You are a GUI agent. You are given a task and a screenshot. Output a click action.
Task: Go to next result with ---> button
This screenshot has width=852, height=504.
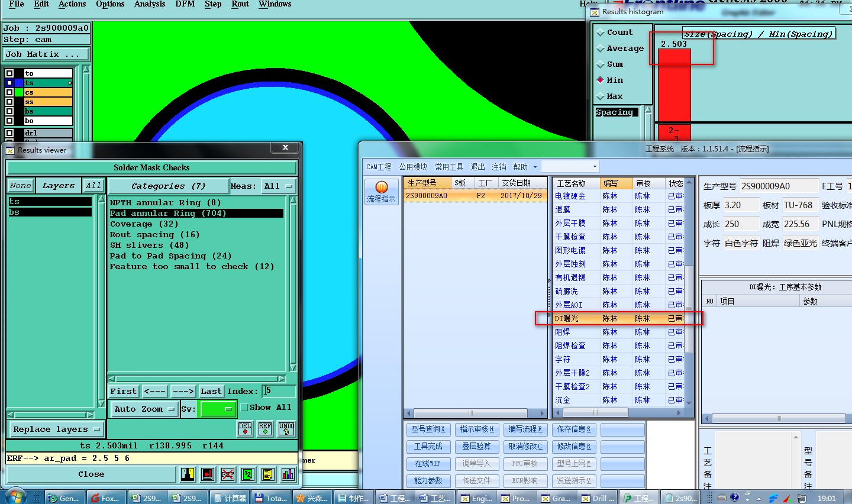pos(183,391)
